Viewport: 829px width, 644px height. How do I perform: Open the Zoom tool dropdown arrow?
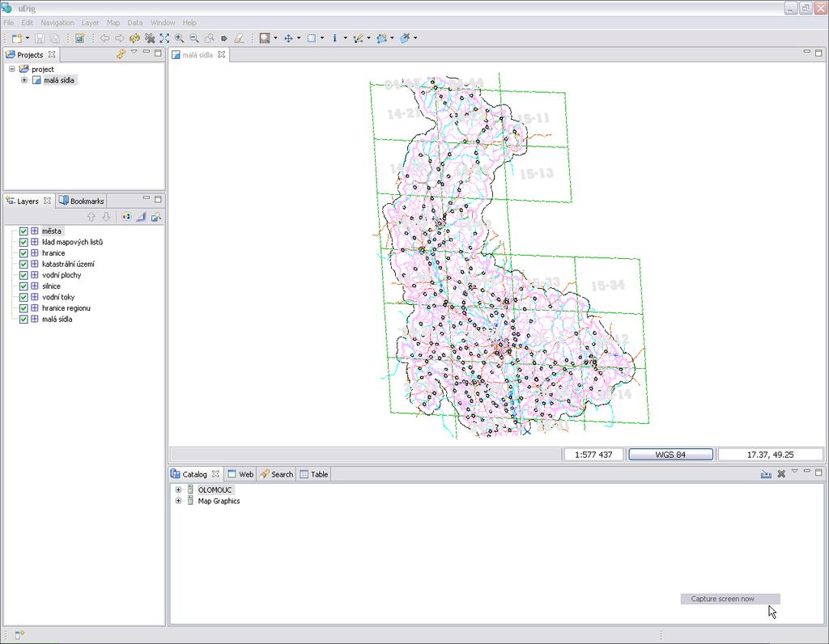(x=275, y=38)
